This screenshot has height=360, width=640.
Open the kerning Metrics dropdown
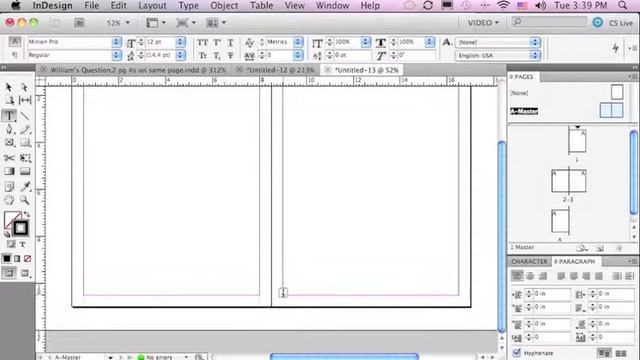(x=298, y=42)
